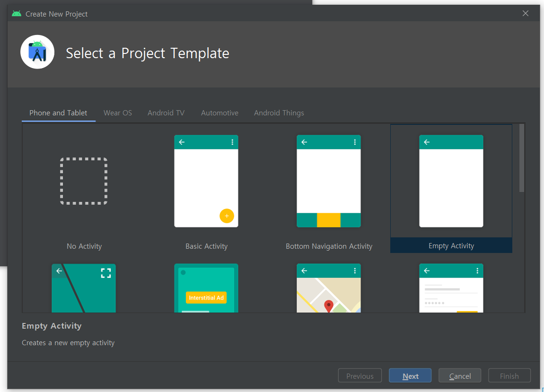Viewport: 544px width, 392px height.
Task: Click the Cancel button
Action: coord(460,376)
